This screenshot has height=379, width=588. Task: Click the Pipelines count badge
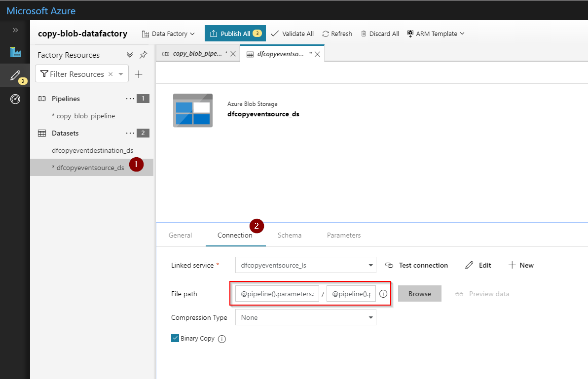tap(143, 99)
